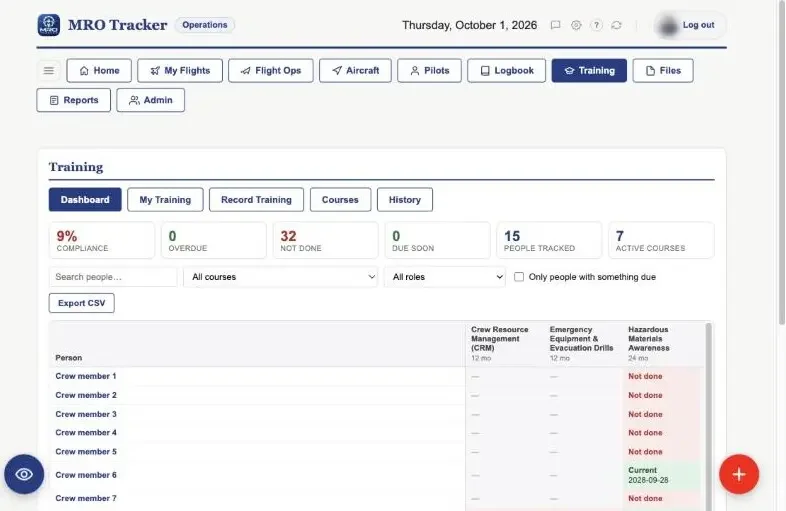
Task: Select the Dashboard tab
Action: 85,200
